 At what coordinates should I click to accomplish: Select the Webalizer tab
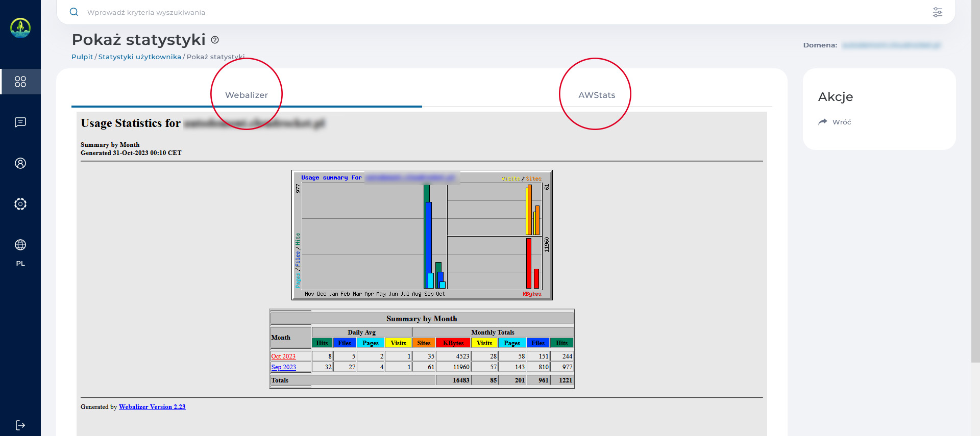(247, 95)
